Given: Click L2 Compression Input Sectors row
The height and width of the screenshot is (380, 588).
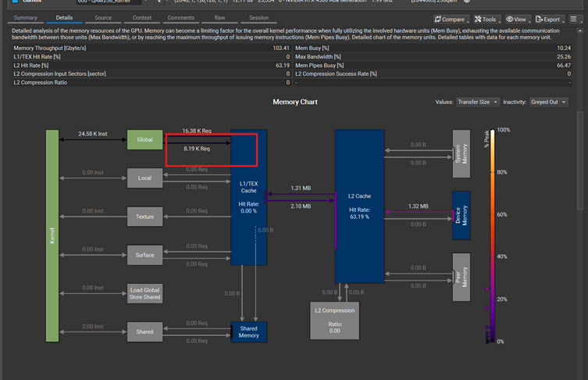Looking at the screenshot, I should [151, 74].
